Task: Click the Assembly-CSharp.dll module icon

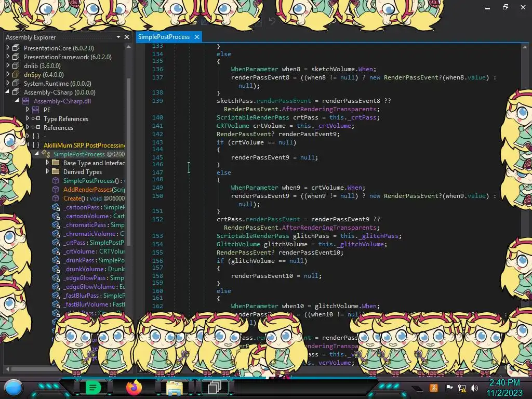Action: pos(26,101)
